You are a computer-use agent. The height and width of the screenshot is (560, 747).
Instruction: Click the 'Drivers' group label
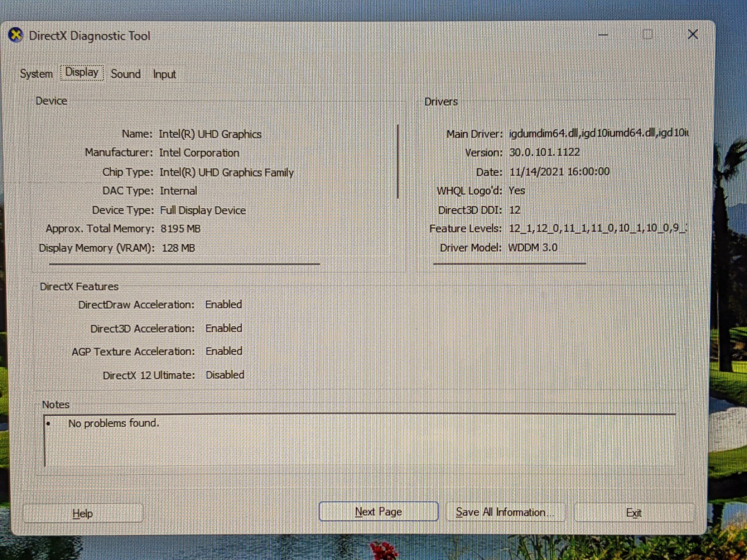point(441,102)
